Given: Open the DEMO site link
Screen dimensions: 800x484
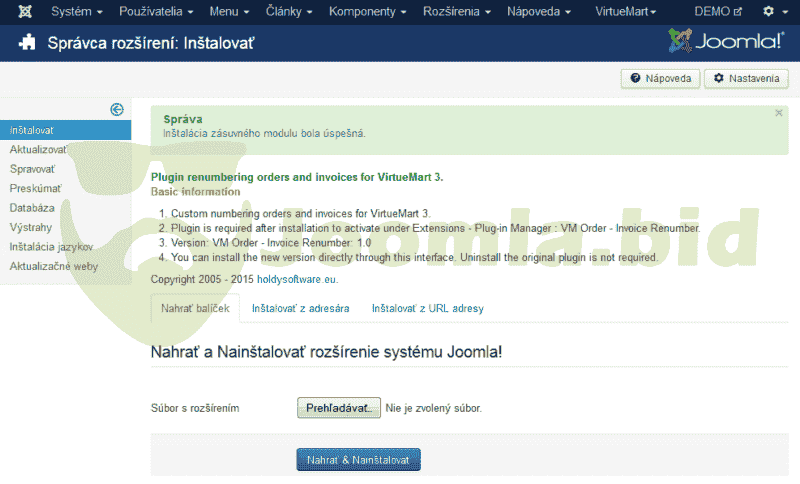Looking at the screenshot, I should (x=718, y=12).
